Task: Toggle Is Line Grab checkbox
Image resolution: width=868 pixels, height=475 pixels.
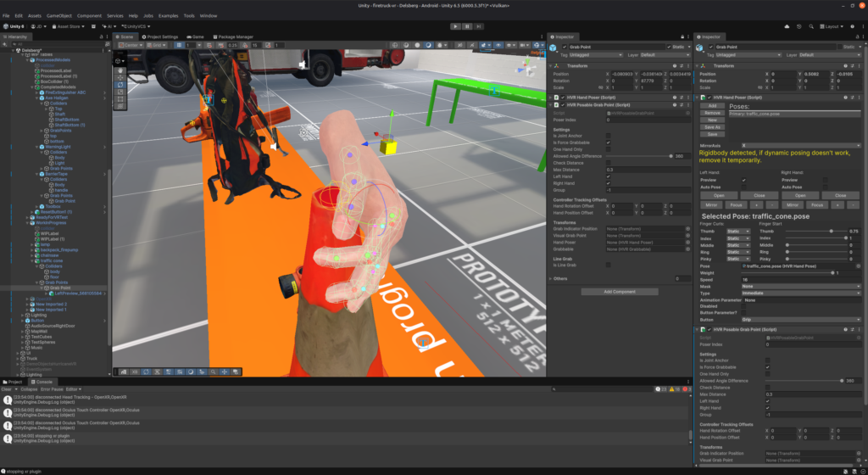Action: (608, 265)
